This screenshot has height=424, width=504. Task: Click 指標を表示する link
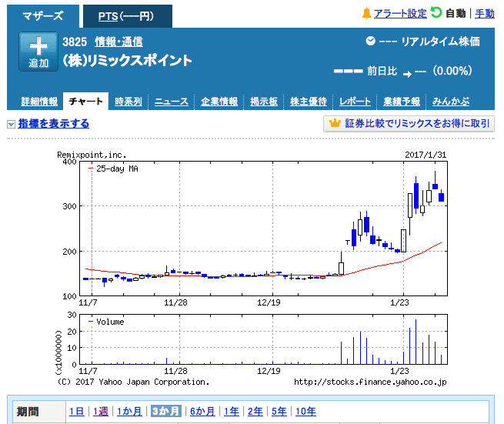(x=53, y=123)
